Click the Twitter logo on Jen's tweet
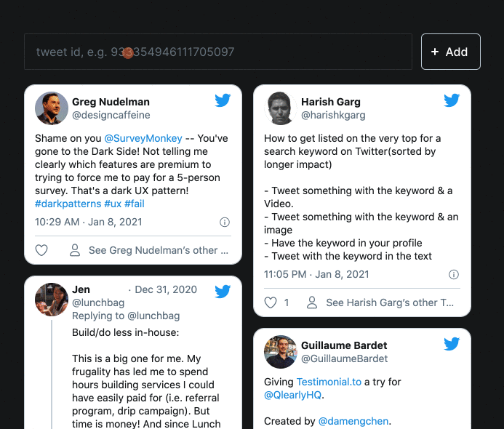 click(223, 292)
